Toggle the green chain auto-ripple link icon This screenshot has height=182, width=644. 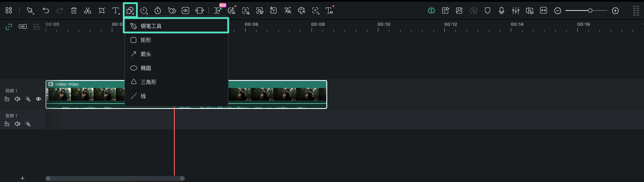(x=8, y=27)
